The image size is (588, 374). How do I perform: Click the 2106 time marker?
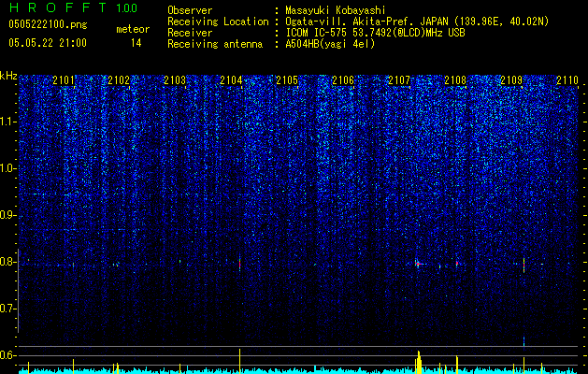tap(343, 79)
